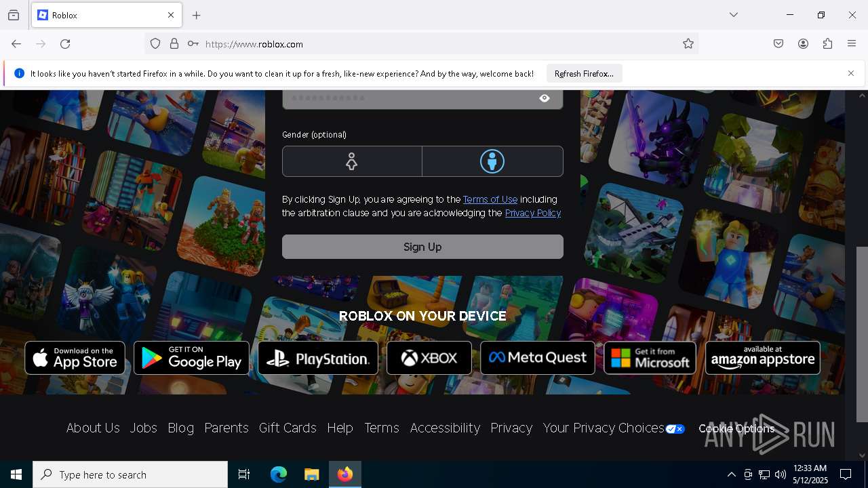Screen dimensions: 868x488
Task: Click Refresh Firefox button
Action: (x=584, y=73)
